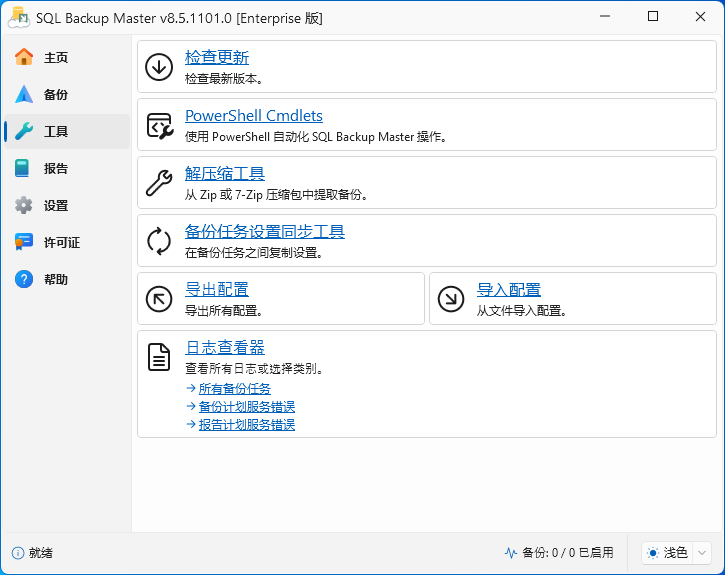This screenshot has height=575, width=725.
Task: Click the download arrow icon for 检查更新
Action: tap(159, 67)
